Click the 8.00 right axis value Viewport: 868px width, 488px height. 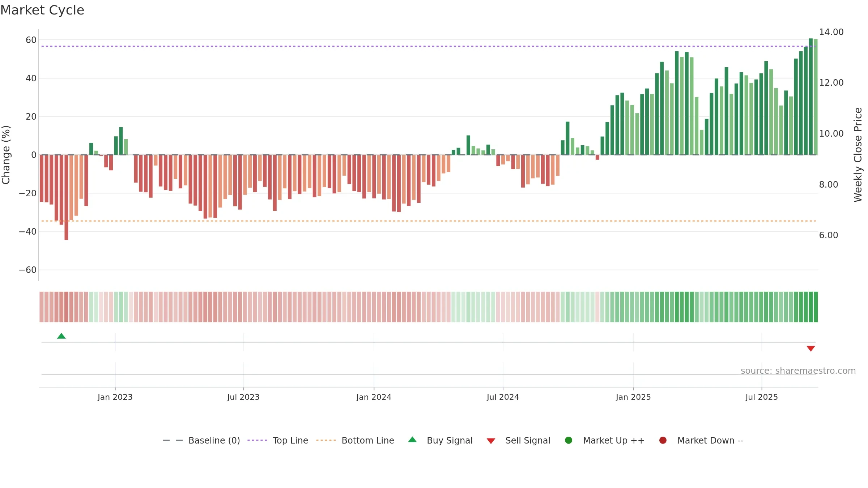[829, 185]
